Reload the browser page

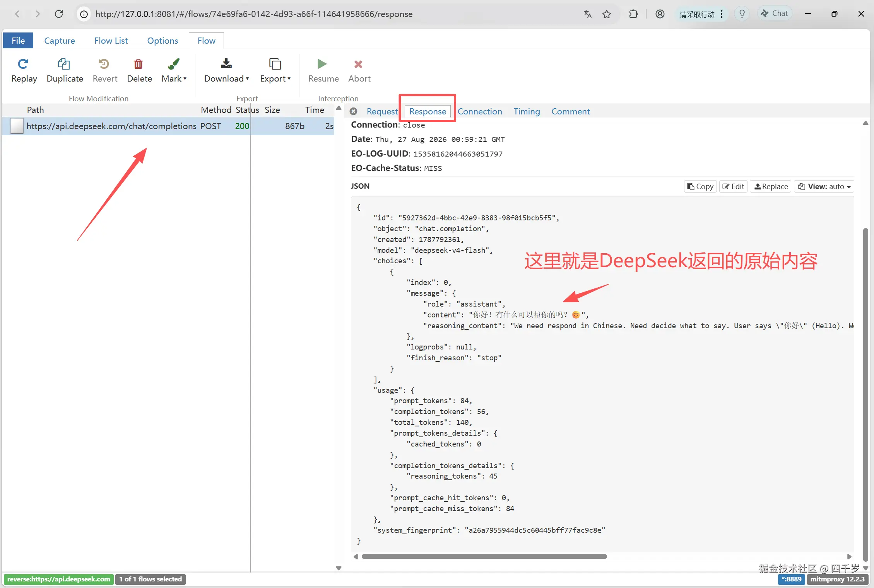pyautogui.click(x=59, y=14)
